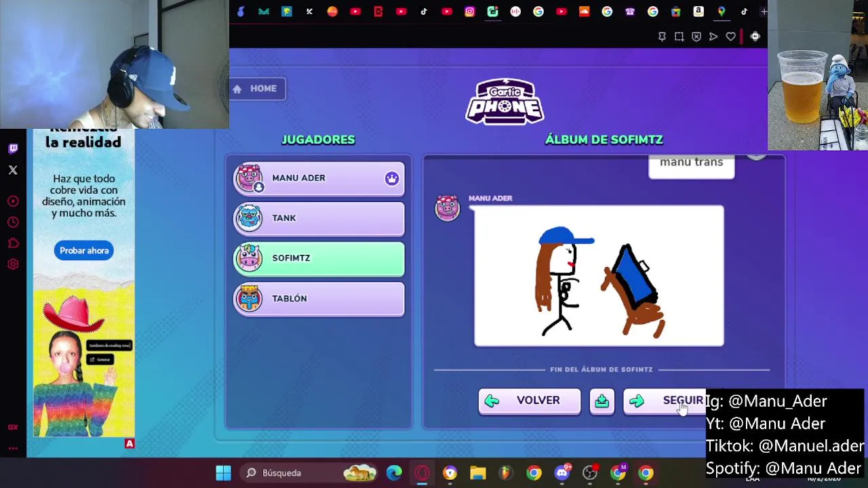Open Discord from the taskbar
Image resolution: width=868 pixels, height=488 pixels.
(x=562, y=473)
